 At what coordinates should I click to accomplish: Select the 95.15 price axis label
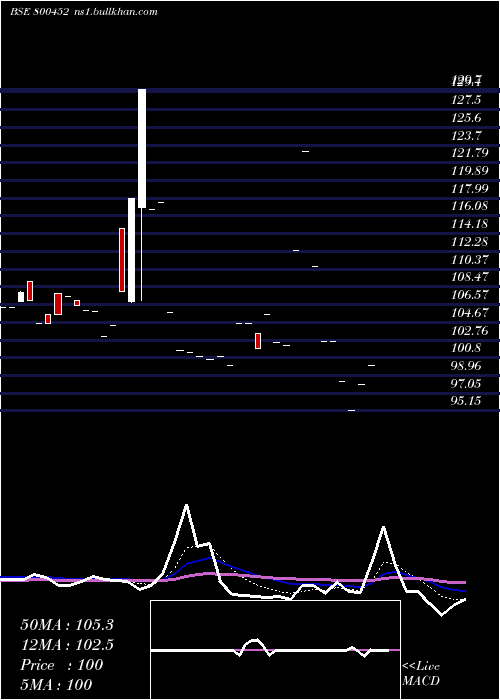[466, 401]
